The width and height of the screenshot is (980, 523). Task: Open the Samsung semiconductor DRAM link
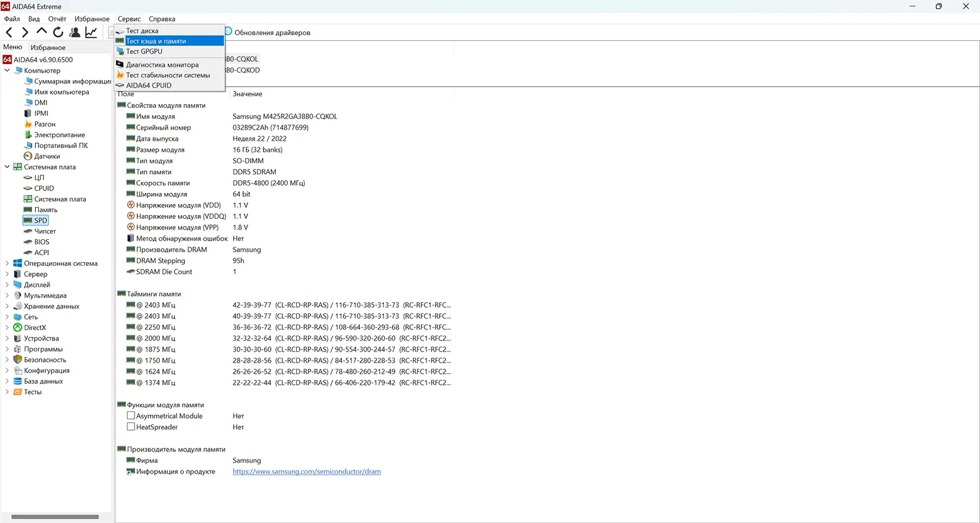point(306,472)
